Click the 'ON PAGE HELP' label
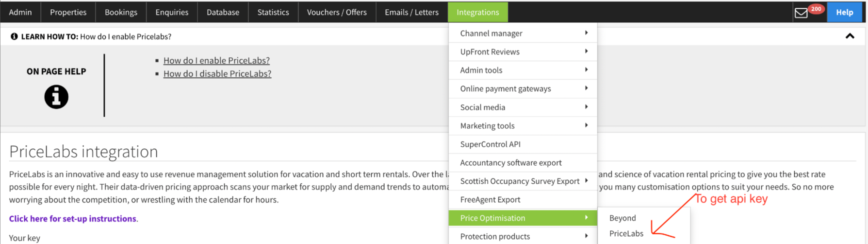This screenshot has height=244, width=868. coord(56,71)
